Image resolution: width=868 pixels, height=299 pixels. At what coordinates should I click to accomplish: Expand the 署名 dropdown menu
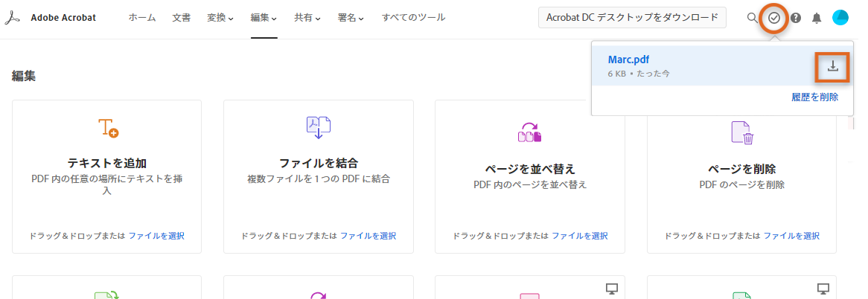tap(351, 18)
